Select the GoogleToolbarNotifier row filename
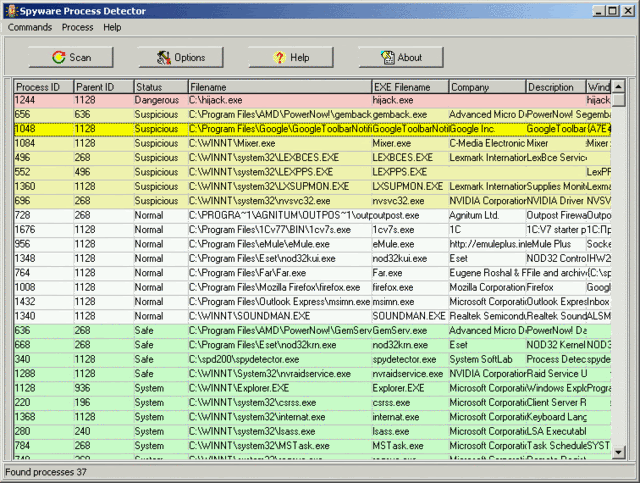640x483 pixels. click(x=280, y=129)
